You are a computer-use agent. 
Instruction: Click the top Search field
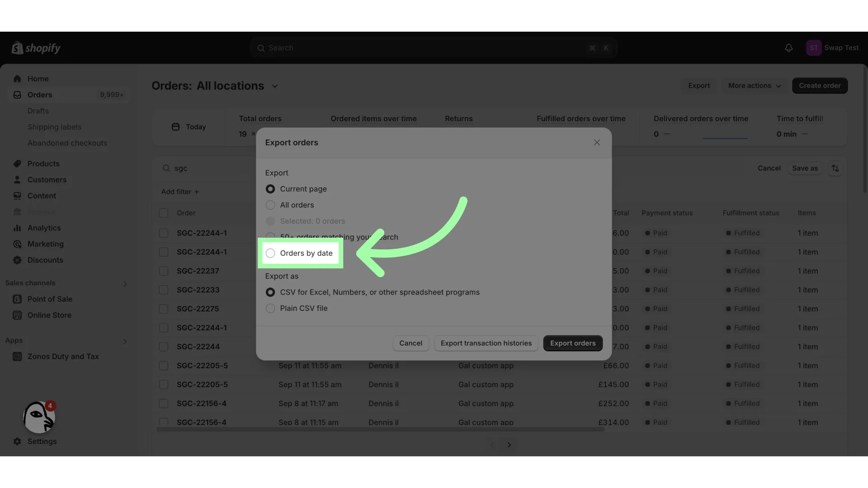[434, 48]
